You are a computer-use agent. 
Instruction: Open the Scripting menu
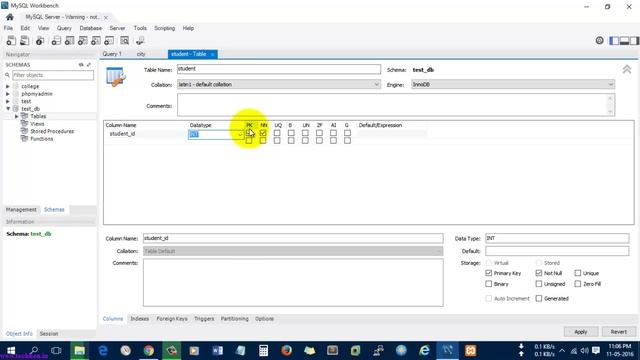(164, 28)
